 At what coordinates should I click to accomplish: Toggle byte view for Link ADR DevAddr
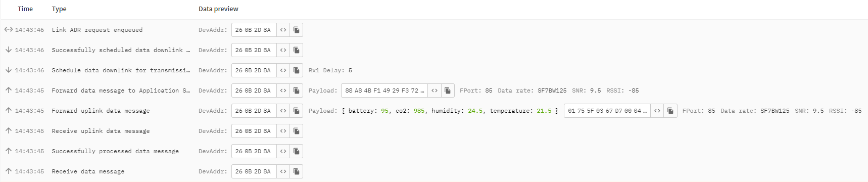(283, 30)
